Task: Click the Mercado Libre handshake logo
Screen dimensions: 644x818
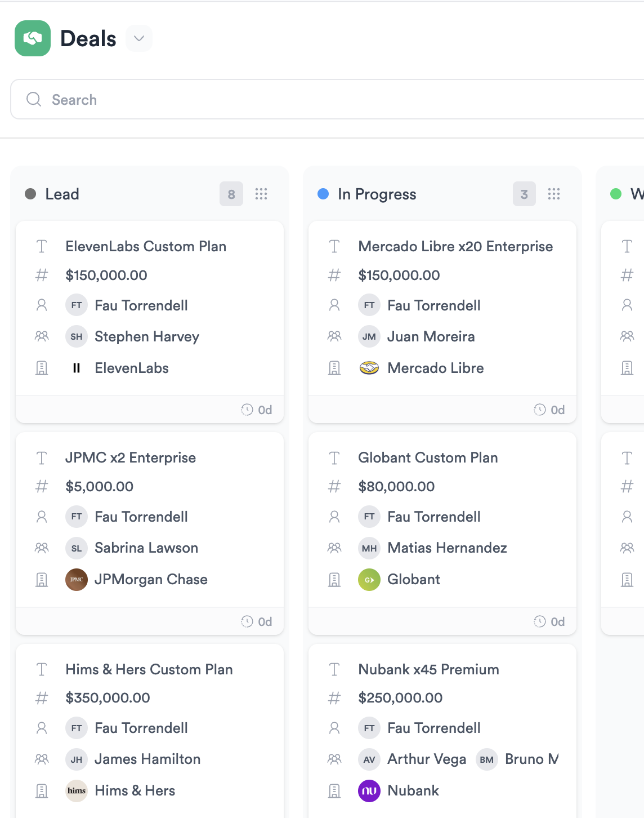Action: tap(369, 368)
